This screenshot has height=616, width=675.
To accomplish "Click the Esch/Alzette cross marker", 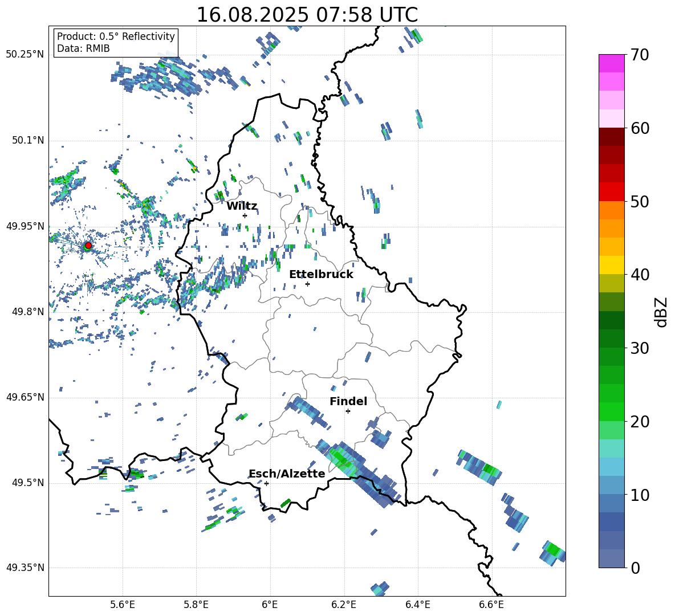I will 266,483.
